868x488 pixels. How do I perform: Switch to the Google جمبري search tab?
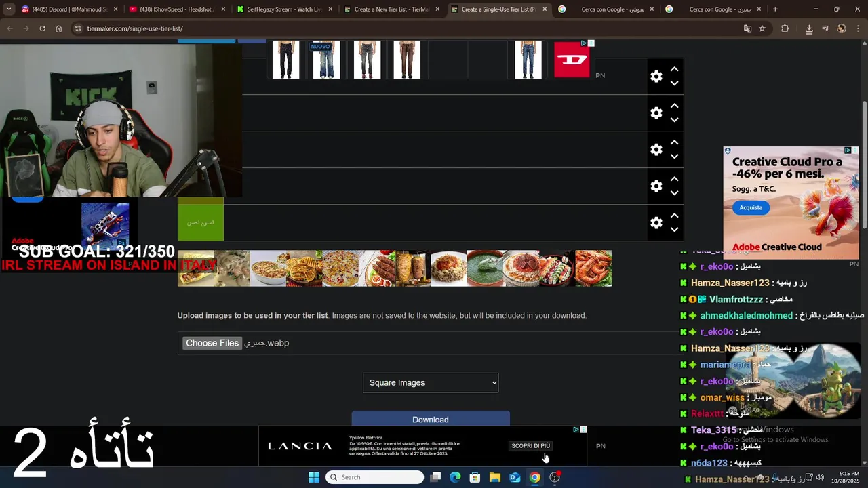[x=714, y=9]
